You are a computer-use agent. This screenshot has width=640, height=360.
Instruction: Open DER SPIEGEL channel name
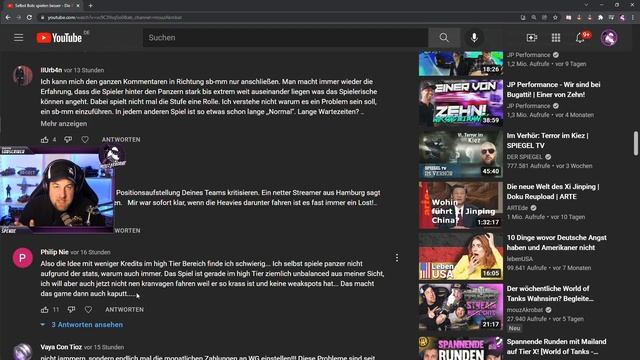[524, 157]
